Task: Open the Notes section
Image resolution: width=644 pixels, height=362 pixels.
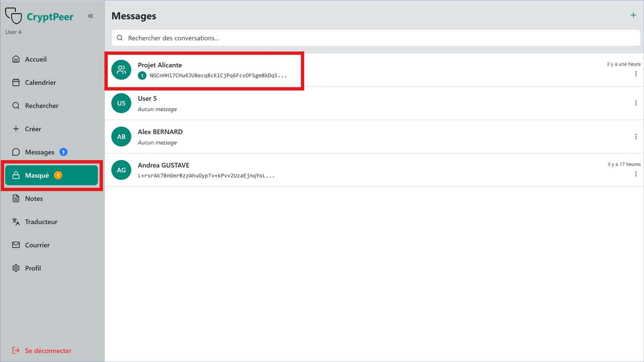Action: 34,199
